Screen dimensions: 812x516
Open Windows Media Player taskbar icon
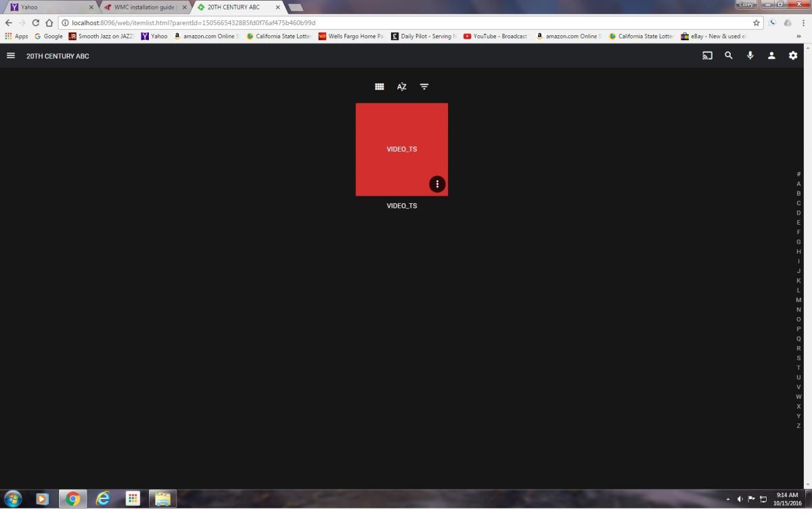tap(42, 499)
